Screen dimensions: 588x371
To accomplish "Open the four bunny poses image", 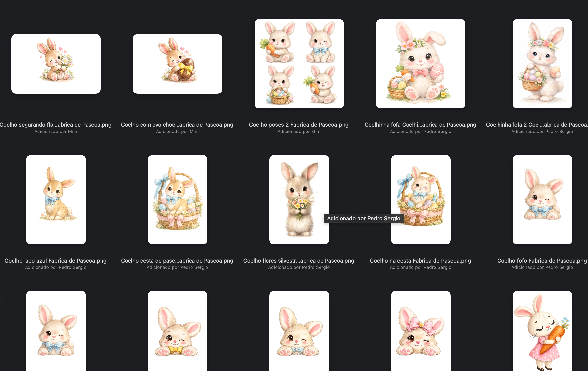I will [x=299, y=64].
